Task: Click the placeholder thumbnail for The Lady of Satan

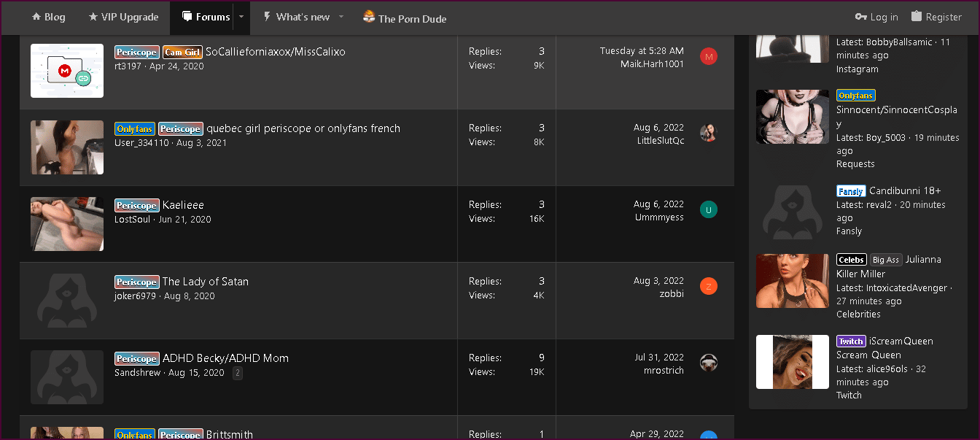Action: pos(67,301)
